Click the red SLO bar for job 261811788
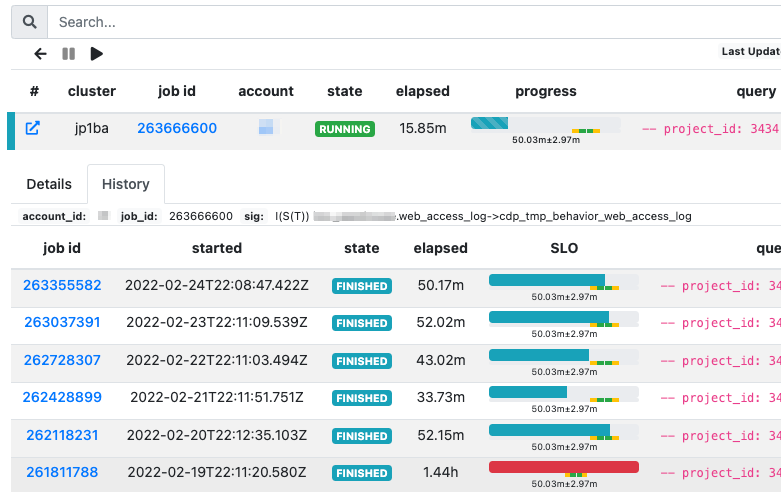 (563, 467)
